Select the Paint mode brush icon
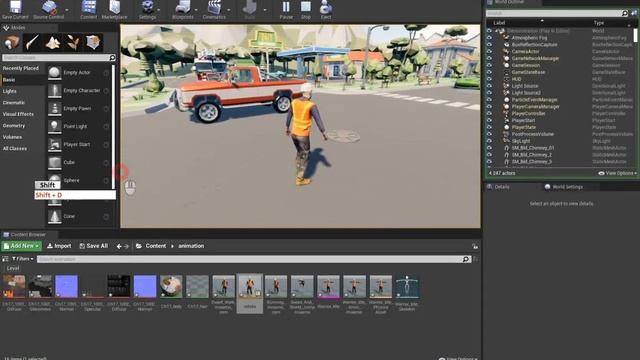The height and width of the screenshot is (360, 640). click(x=32, y=42)
